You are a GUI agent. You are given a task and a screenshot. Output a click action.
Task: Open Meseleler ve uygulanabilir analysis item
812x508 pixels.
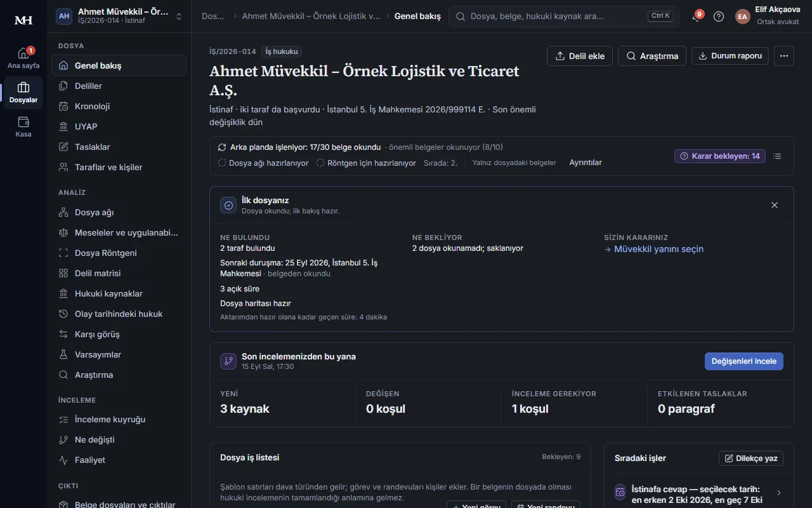[x=119, y=232]
